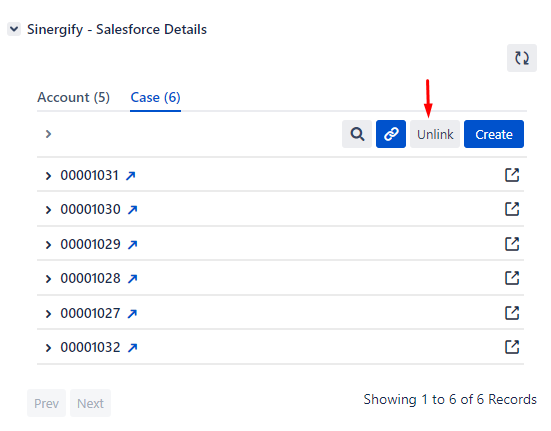Click the Unlink button
551x431 pixels.
pyautogui.click(x=435, y=134)
